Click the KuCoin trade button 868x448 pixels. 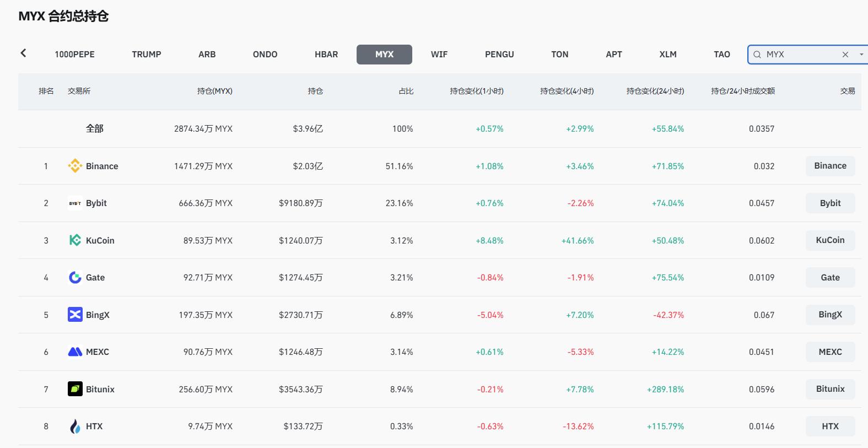830,240
